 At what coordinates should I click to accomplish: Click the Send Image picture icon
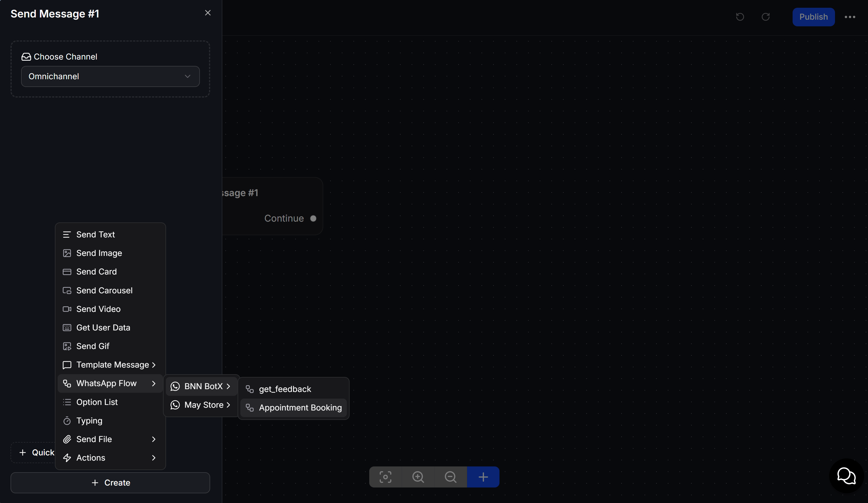(x=67, y=253)
